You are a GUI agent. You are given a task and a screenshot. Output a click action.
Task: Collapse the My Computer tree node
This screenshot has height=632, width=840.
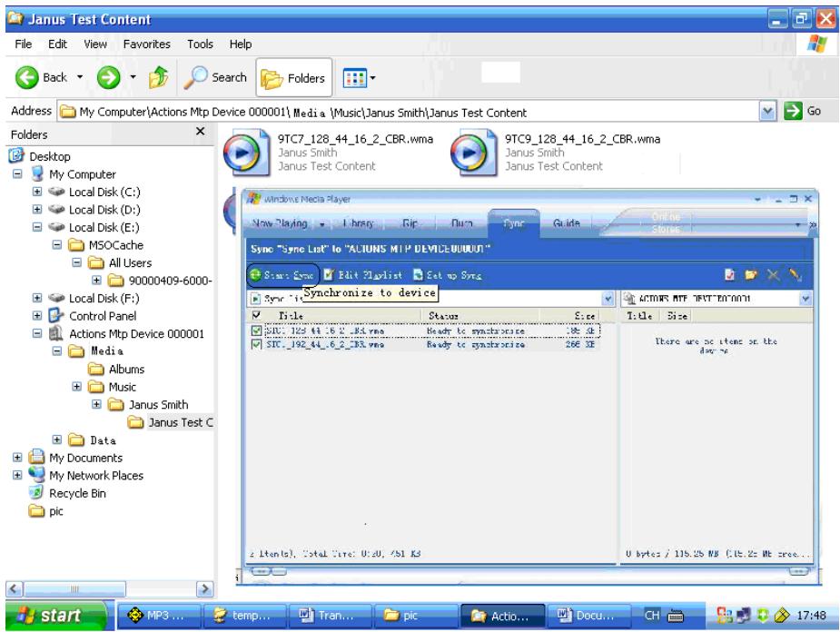click(17, 174)
